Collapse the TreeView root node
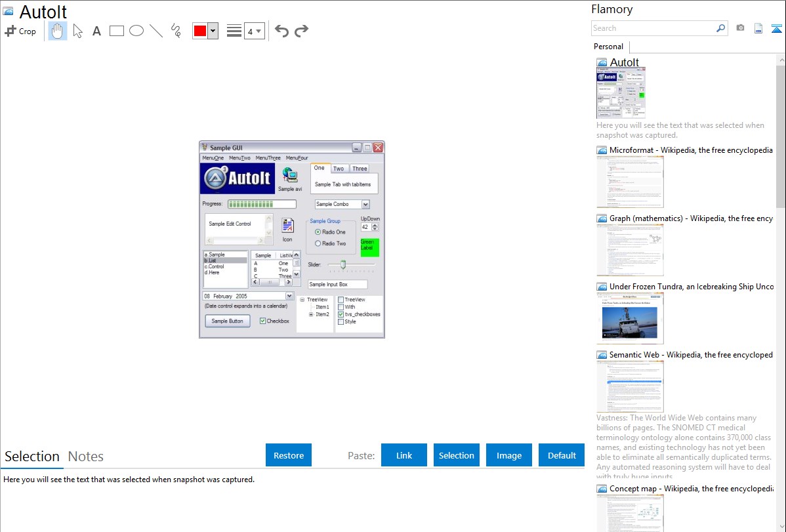The width and height of the screenshot is (786, 532). click(x=302, y=299)
